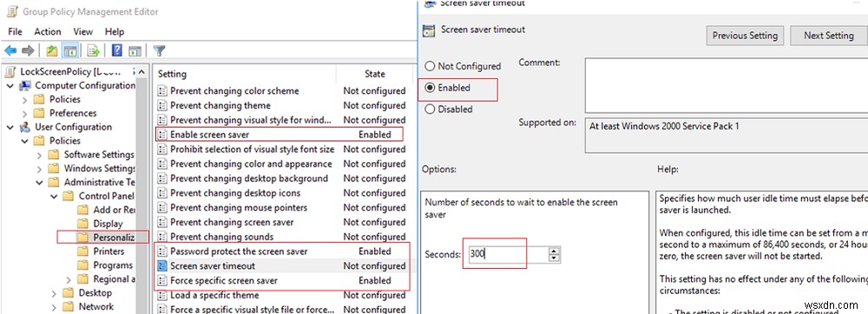This screenshot has height=314, width=868.
Task: Collapse the Control Panel node
Action: pyautogui.click(x=54, y=196)
